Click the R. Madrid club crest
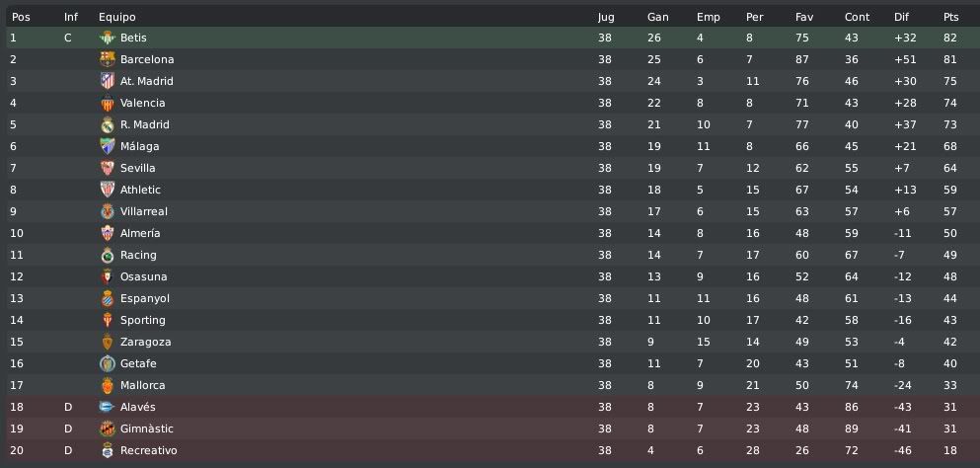Viewport: 980px width, 468px height. 108,124
